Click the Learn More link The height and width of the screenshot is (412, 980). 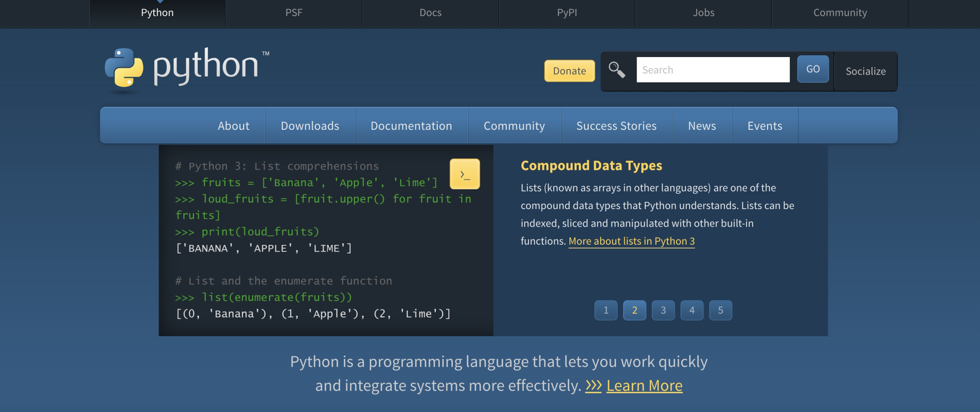pyautogui.click(x=645, y=386)
